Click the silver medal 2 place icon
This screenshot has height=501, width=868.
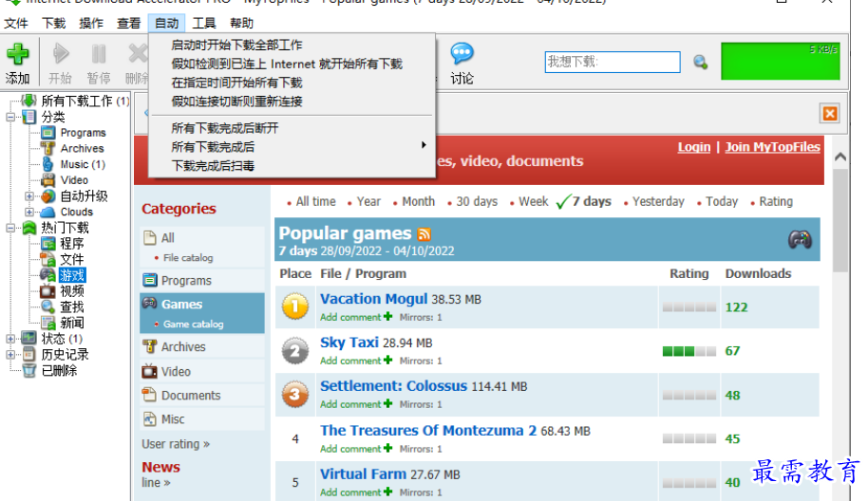295,350
